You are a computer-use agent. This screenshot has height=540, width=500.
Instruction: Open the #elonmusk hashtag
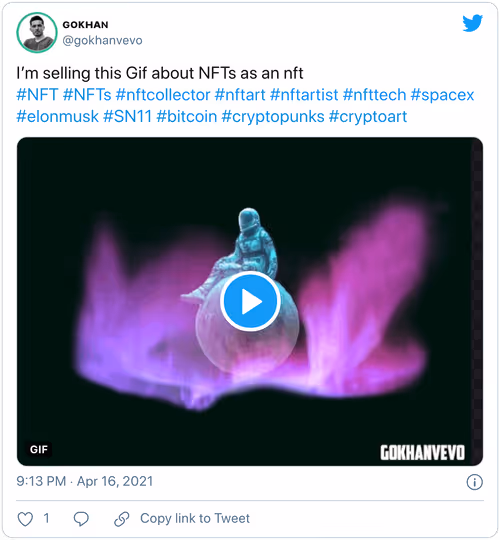click(x=58, y=116)
